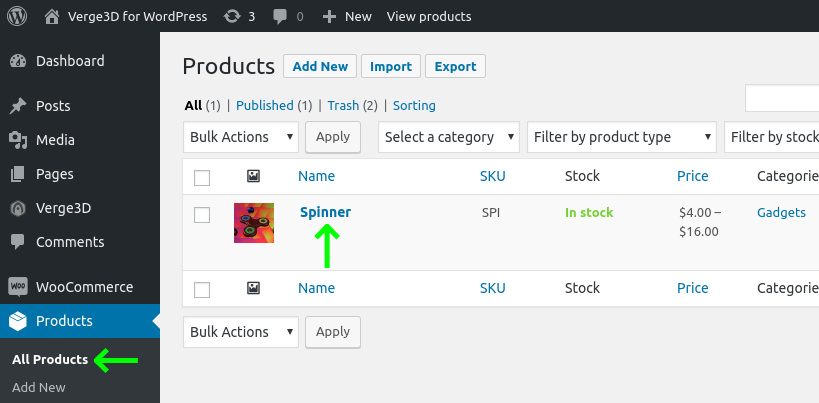Click the Dashboard gauge icon

18,61
